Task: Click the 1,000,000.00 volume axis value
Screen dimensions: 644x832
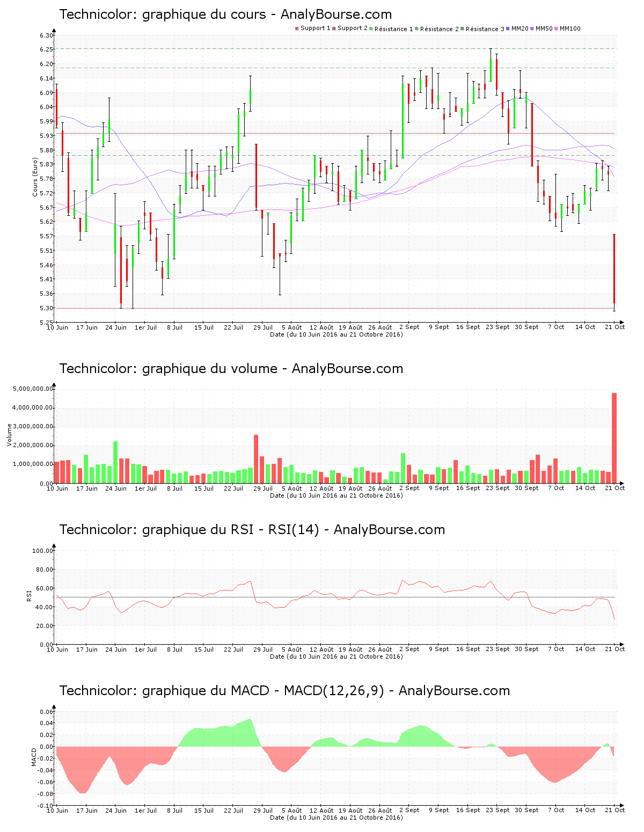Action: [x=33, y=464]
